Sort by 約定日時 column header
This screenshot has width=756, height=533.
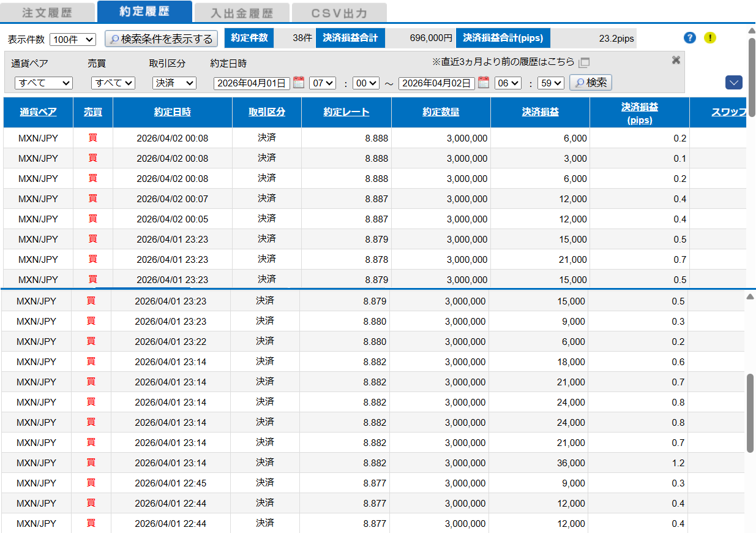172,112
